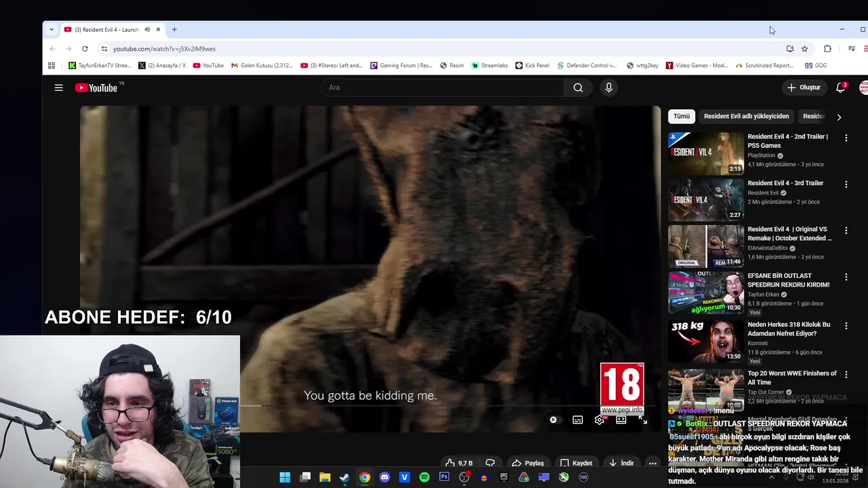This screenshot has height=488, width=868.
Task: Open more actions below the video
Action: point(652,464)
